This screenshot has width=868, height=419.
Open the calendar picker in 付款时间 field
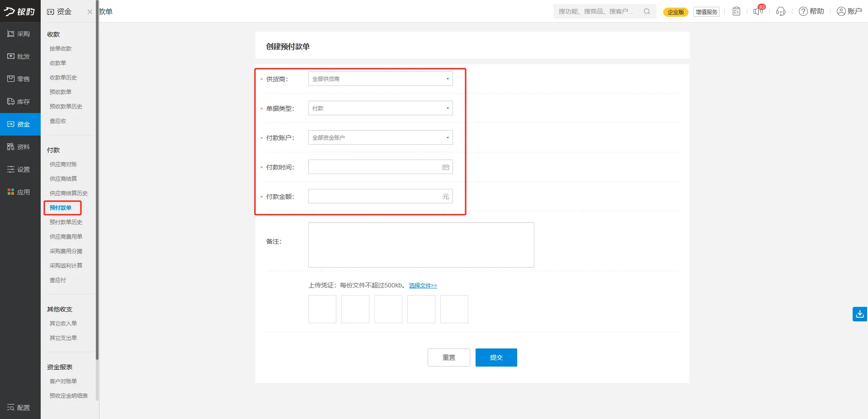445,167
